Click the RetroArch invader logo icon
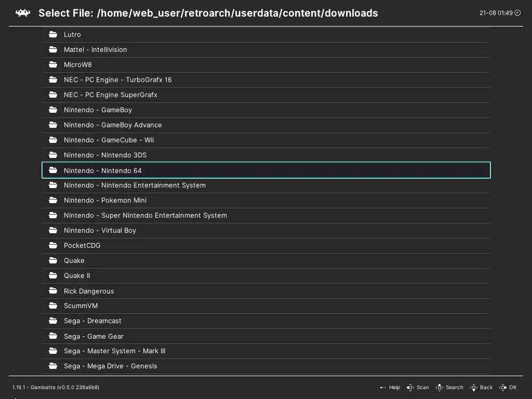This screenshot has width=532, height=399. coord(23,13)
